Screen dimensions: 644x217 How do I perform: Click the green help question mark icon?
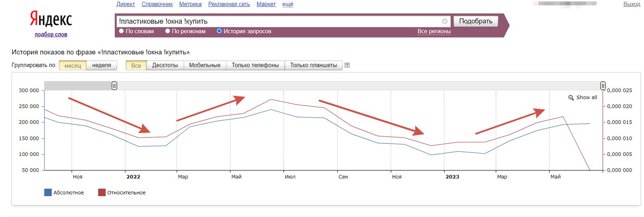(347, 65)
